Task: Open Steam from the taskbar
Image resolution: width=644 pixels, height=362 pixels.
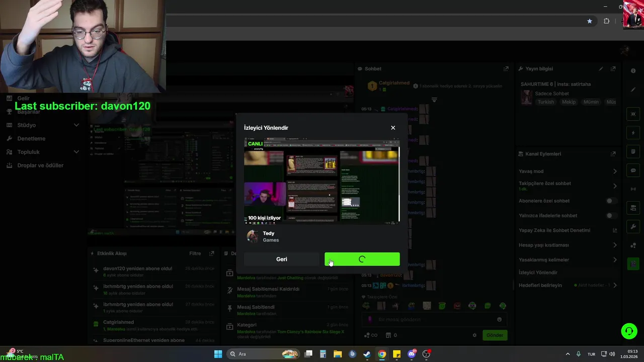Action: click(367, 354)
